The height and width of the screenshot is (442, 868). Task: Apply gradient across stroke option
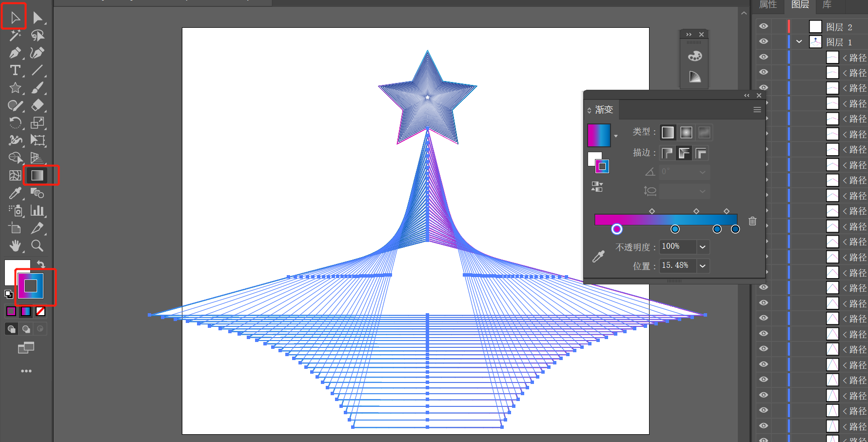click(x=701, y=153)
